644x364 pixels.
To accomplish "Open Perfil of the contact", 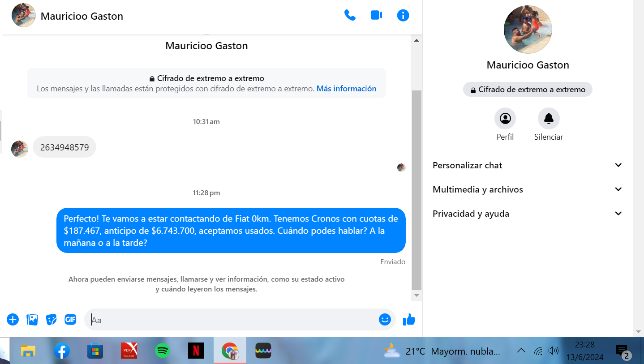I will 505,119.
